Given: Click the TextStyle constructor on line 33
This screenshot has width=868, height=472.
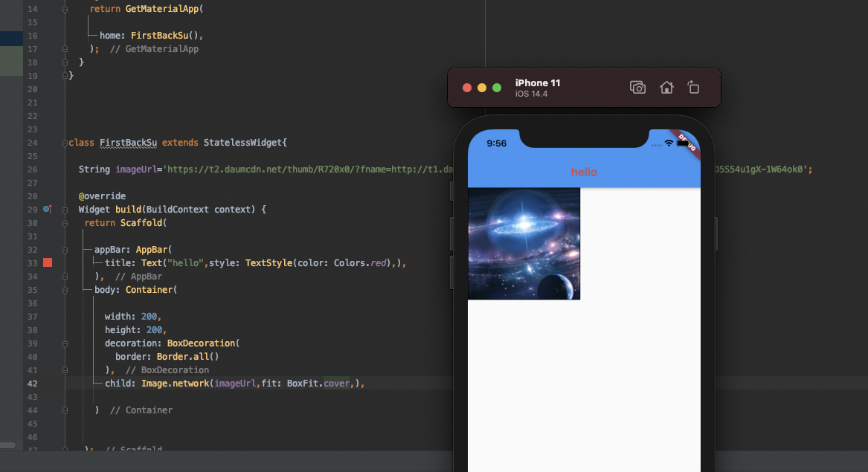Looking at the screenshot, I should (x=269, y=263).
